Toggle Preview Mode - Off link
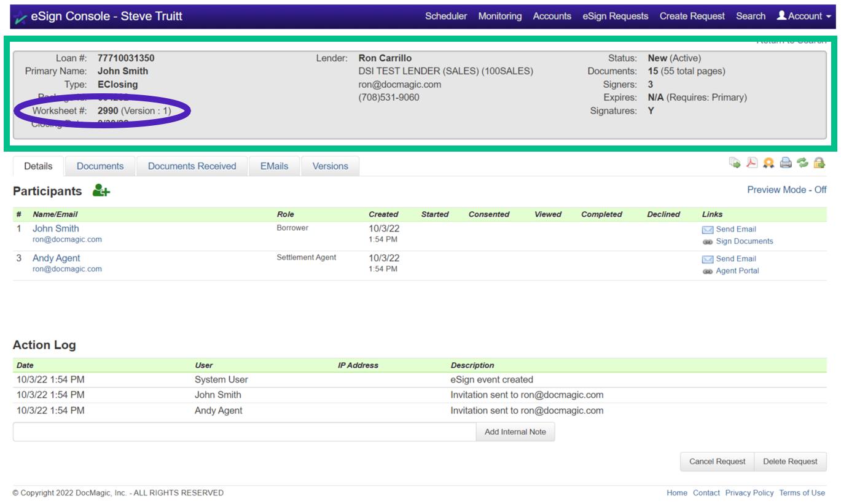This screenshot has width=841, height=504. [x=787, y=190]
